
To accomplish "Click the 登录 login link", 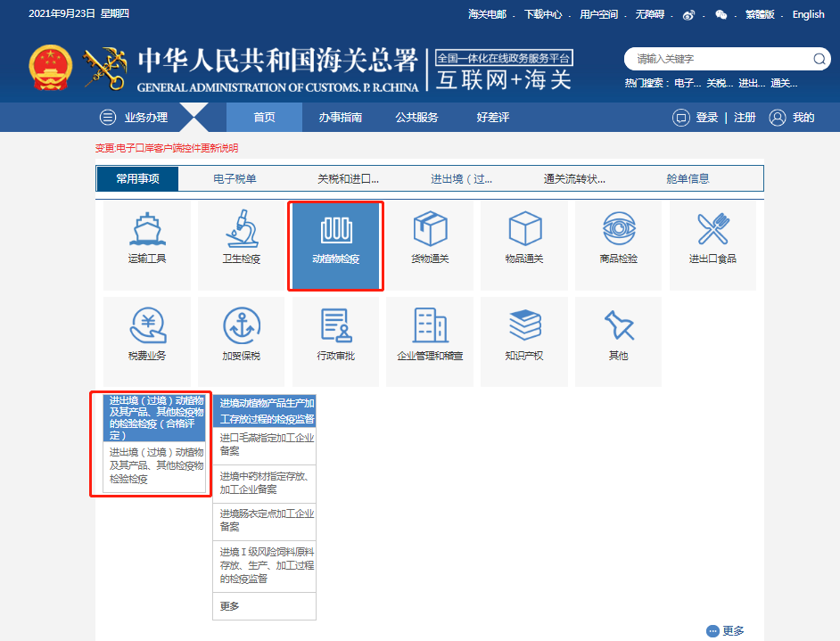I will (709, 117).
